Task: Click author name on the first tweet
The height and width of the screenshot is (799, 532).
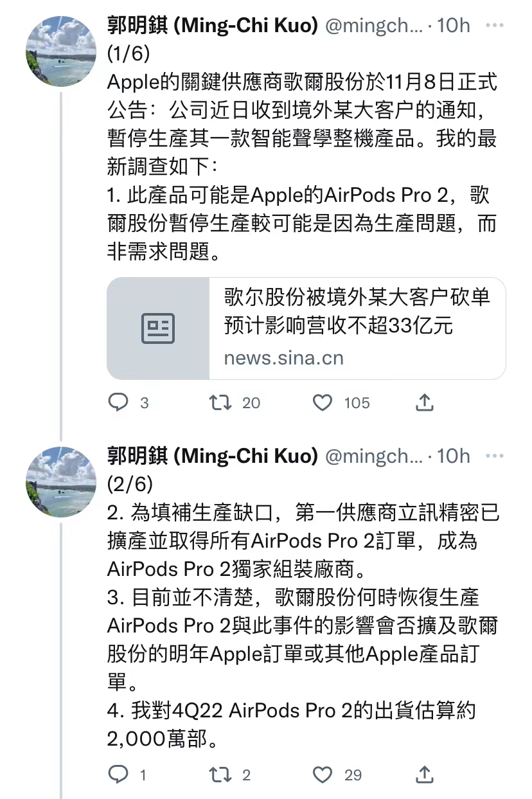Action: [x=212, y=26]
